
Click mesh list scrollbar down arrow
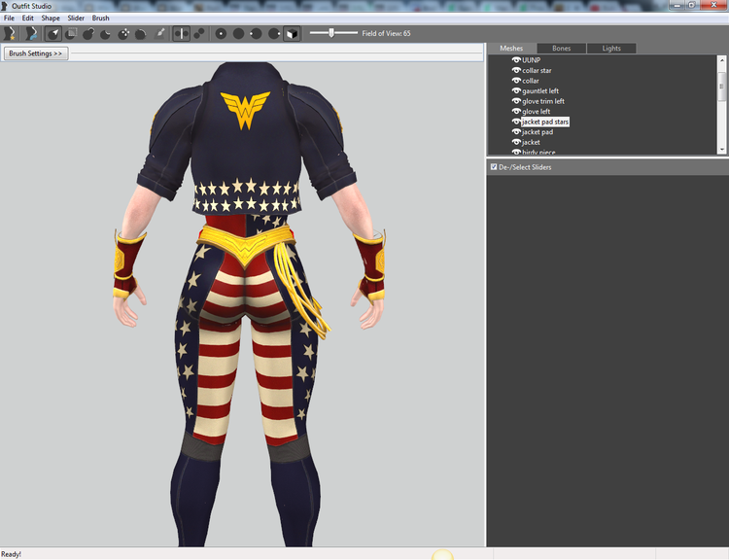(x=721, y=150)
